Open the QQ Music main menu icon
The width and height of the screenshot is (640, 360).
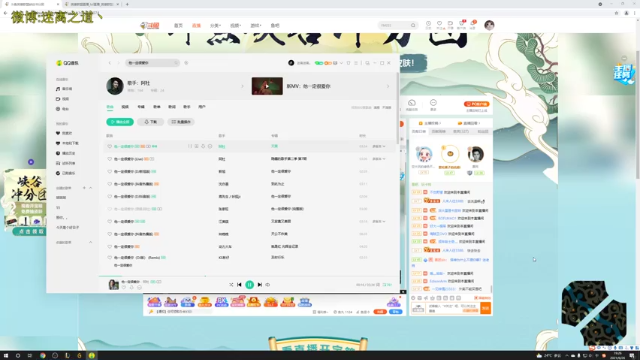pos(356,63)
